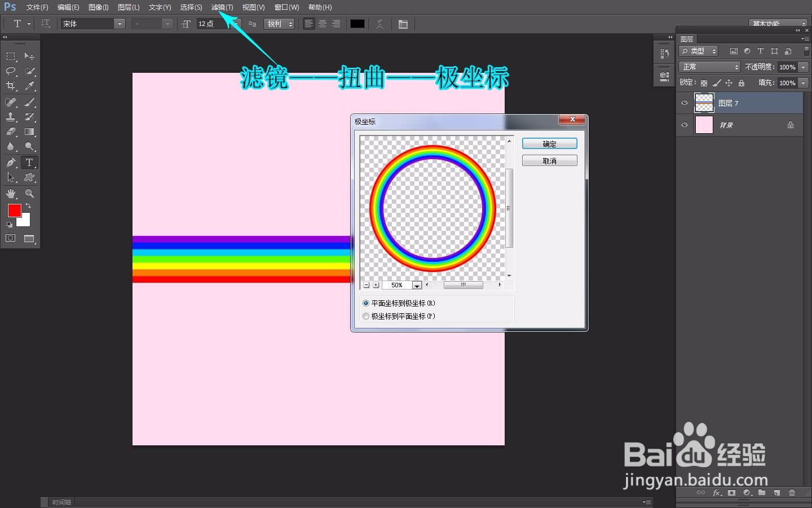
Task: Open preview zoom percentage dropdown in dialog
Action: pyautogui.click(x=417, y=285)
